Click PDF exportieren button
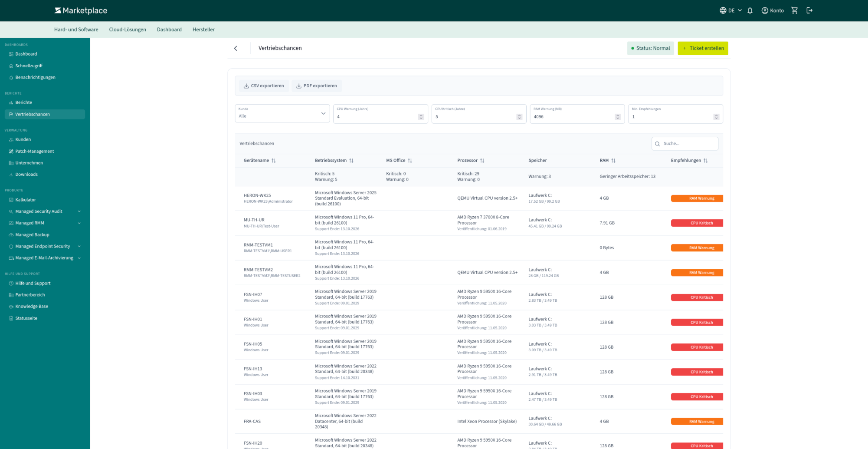868x449 pixels. click(316, 86)
